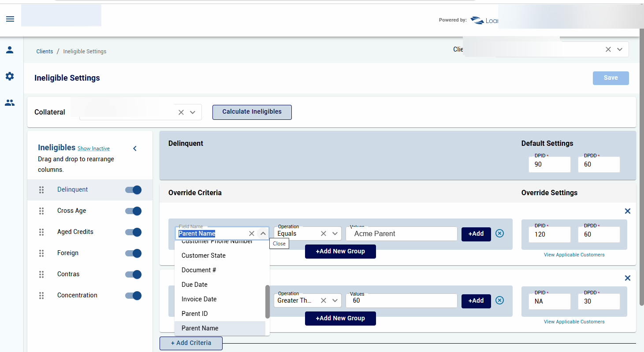Choose Invoice Date from the list

point(220,299)
